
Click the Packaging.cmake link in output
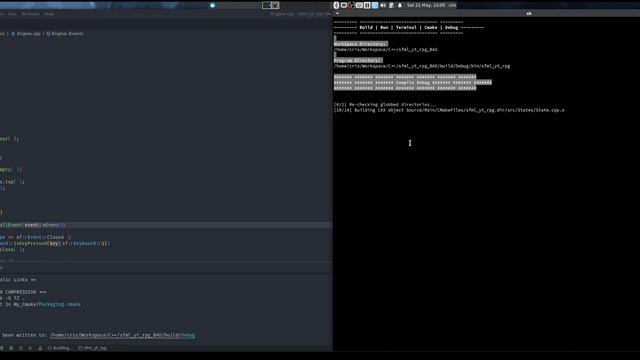60,304
